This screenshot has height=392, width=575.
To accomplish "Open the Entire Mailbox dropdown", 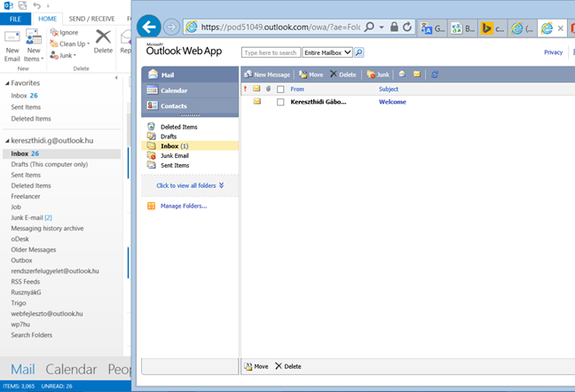I will coord(327,52).
